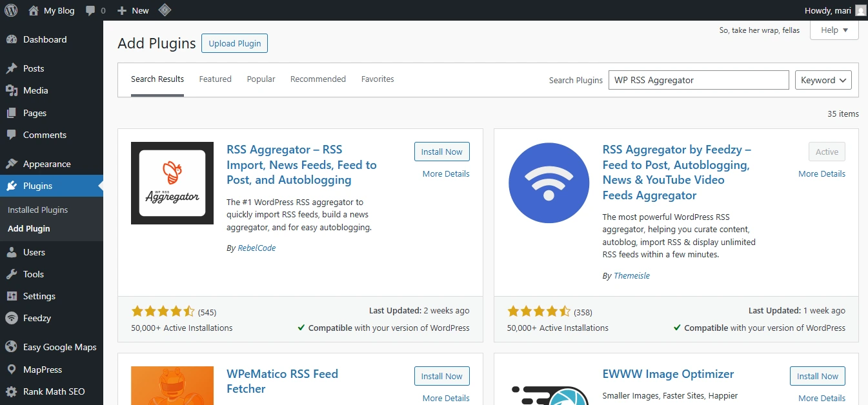The height and width of the screenshot is (405, 868).
Task: Go to Posts in the sidebar
Action: click(52, 68)
